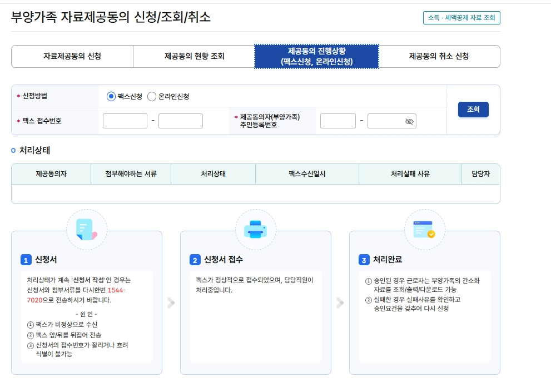The height and width of the screenshot is (392, 551).
Task: Click the 팩스수신일시 column header
Action: pos(307,174)
